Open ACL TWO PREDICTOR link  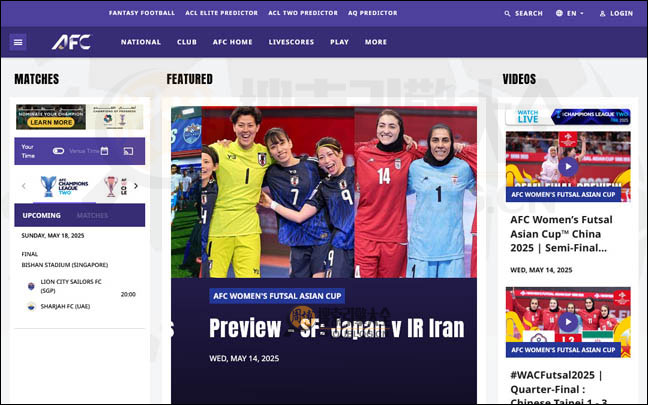303,13
